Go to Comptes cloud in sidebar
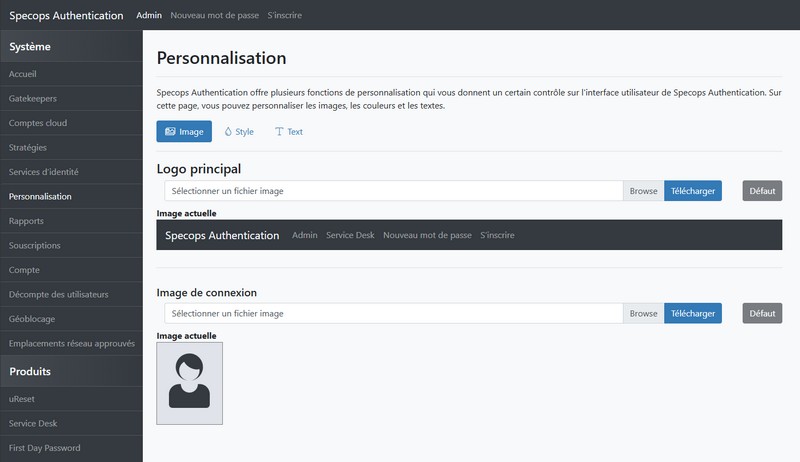800x462 pixels. 38,123
